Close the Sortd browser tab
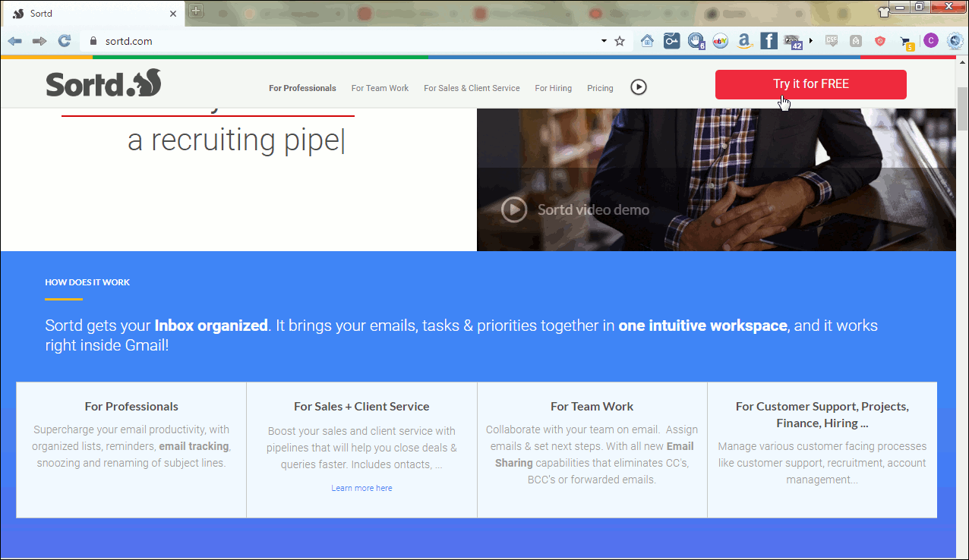The height and width of the screenshot is (560, 969). point(173,14)
